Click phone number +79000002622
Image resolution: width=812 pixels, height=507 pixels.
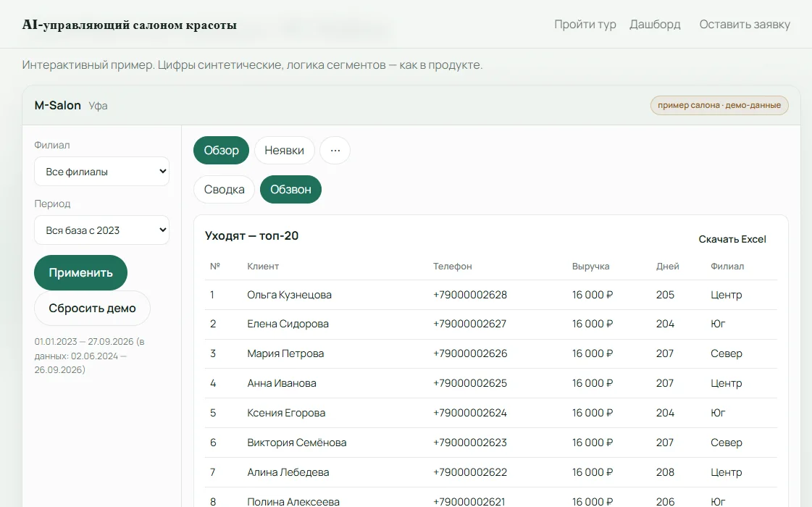pyautogui.click(x=470, y=472)
